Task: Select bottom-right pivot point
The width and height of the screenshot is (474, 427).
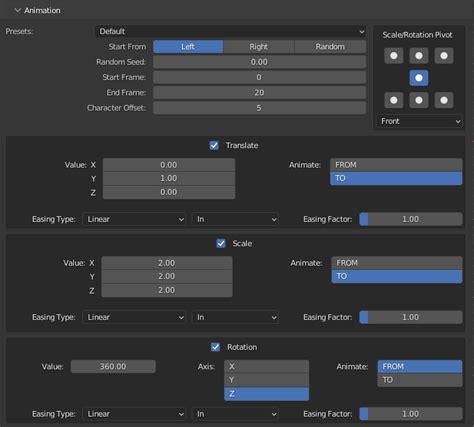Action: 444,100
